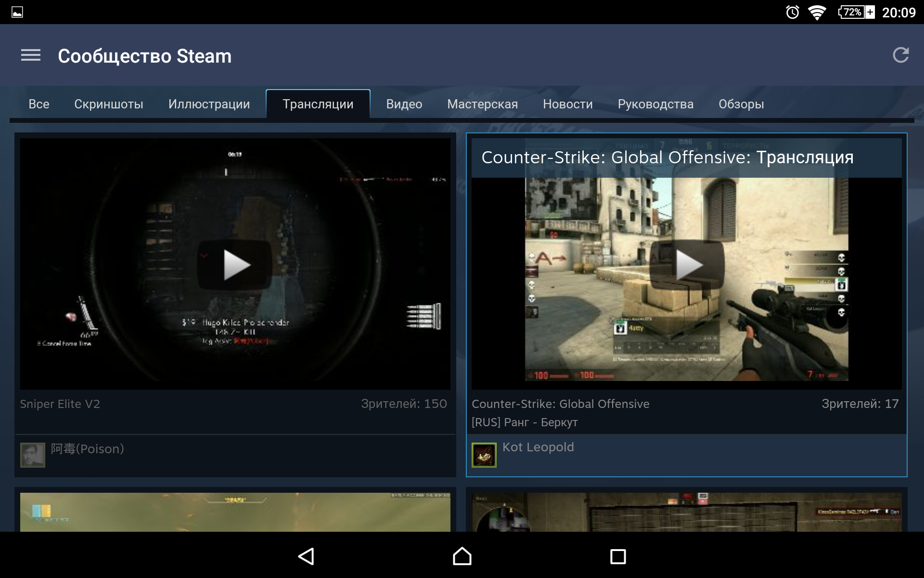Viewport: 924px width, 578px height.
Task: Open the Sniper Elite V2 game link
Action: tap(60, 404)
